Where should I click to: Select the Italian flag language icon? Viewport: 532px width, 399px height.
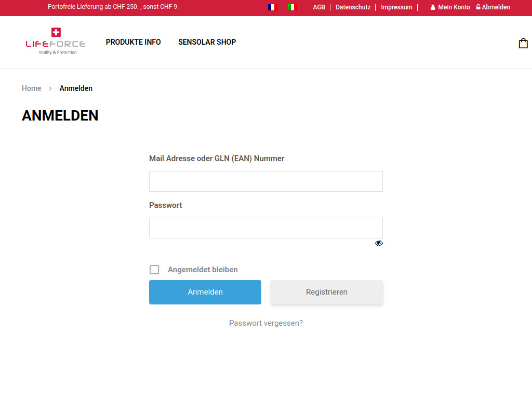coord(291,7)
